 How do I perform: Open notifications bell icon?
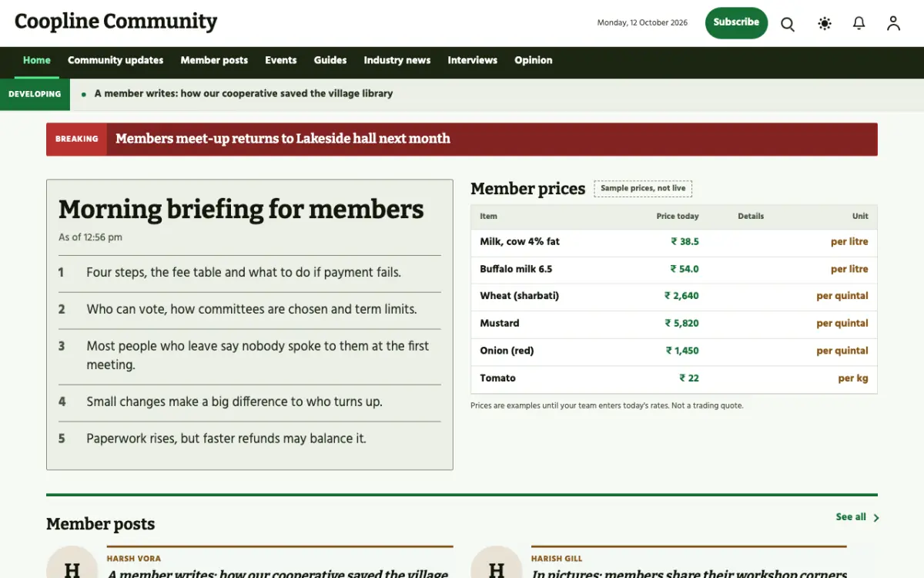tap(859, 24)
